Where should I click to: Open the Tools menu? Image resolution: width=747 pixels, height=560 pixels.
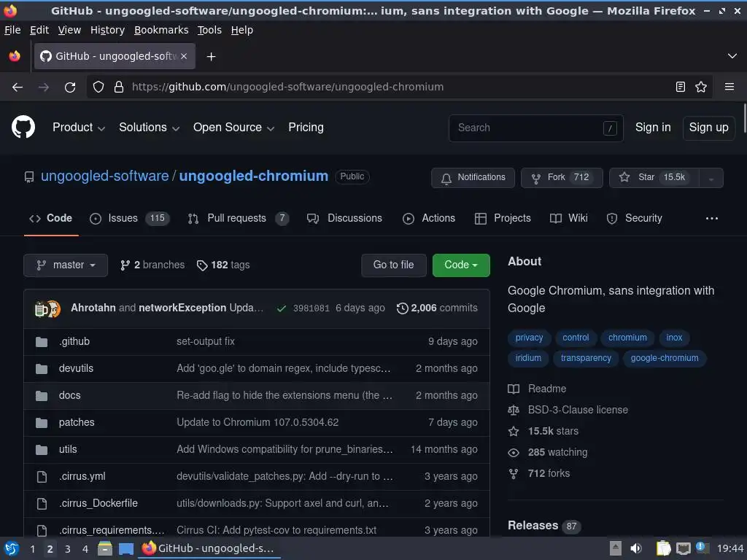click(x=209, y=30)
